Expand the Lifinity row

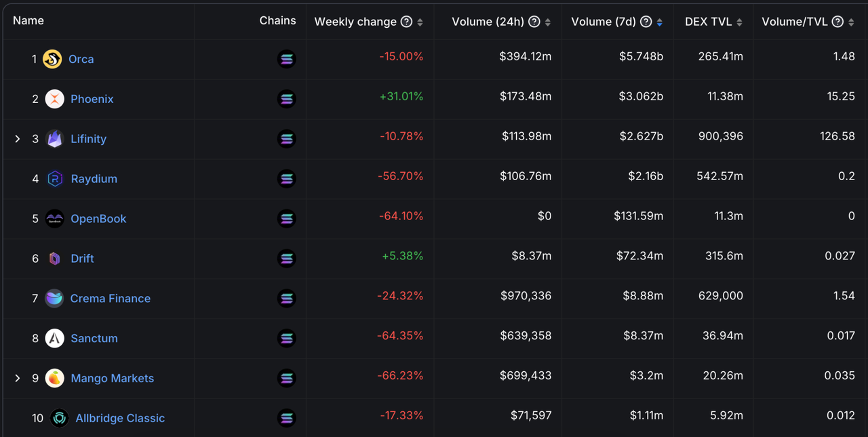point(18,139)
